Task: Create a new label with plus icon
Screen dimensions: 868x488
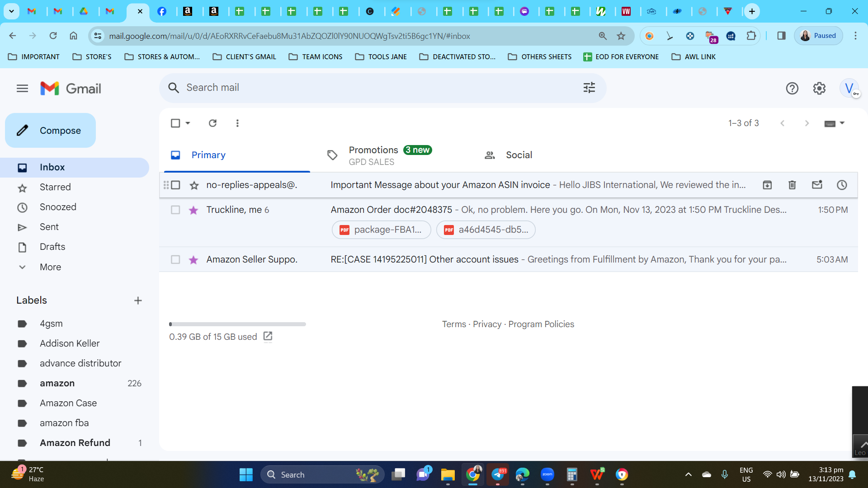Action: coord(138,300)
